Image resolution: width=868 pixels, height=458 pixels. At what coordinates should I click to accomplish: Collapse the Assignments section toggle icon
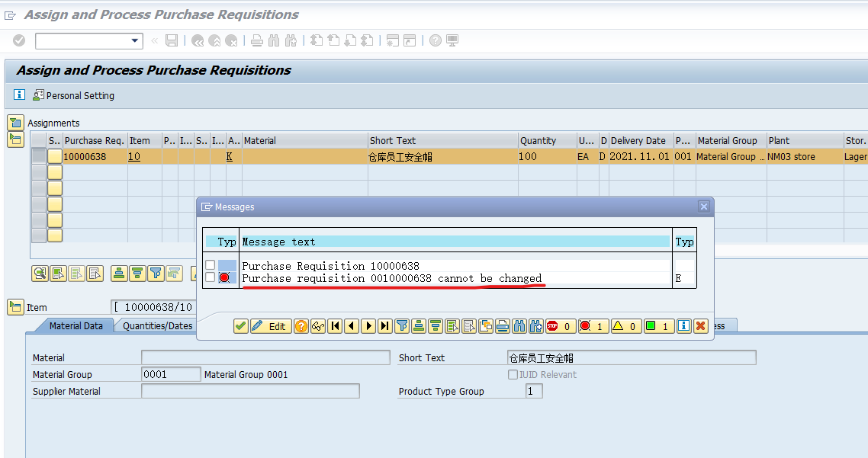15,122
